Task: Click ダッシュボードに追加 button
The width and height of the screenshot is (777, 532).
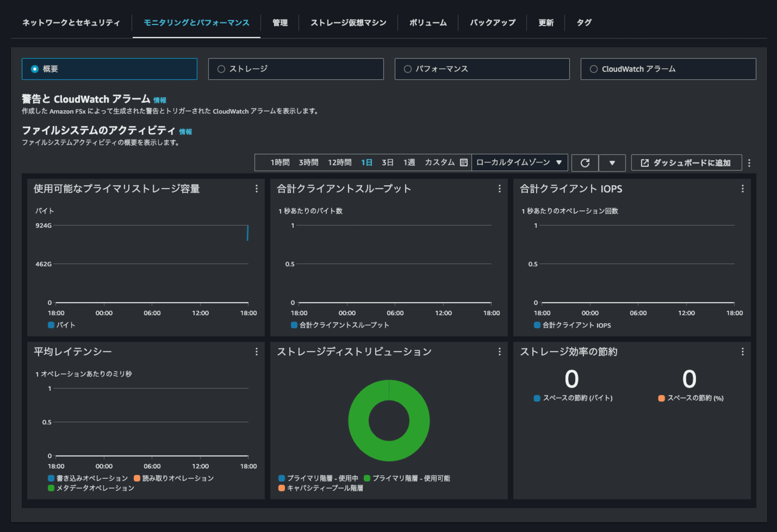Action: tap(686, 163)
